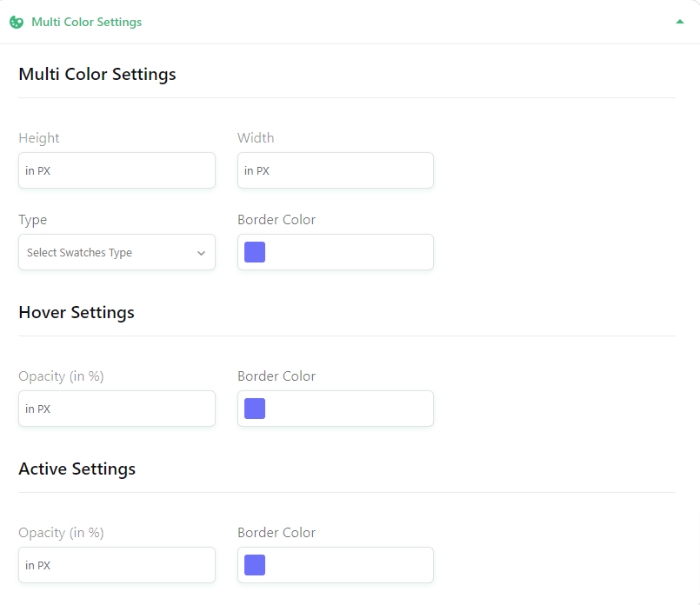Collapse the Multi Color Settings panel arrow
Image resolution: width=700 pixels, height=605 pixels.
click(679, 22)
